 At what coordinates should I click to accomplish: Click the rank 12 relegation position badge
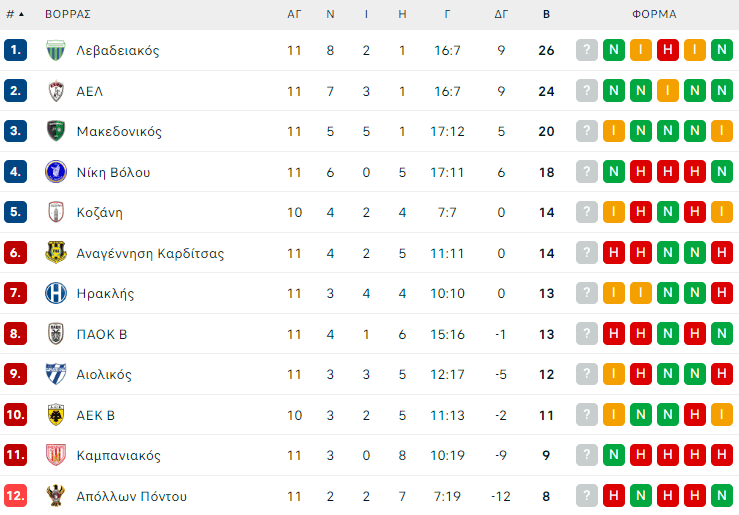pyautogui.click(x=15, y=496)
